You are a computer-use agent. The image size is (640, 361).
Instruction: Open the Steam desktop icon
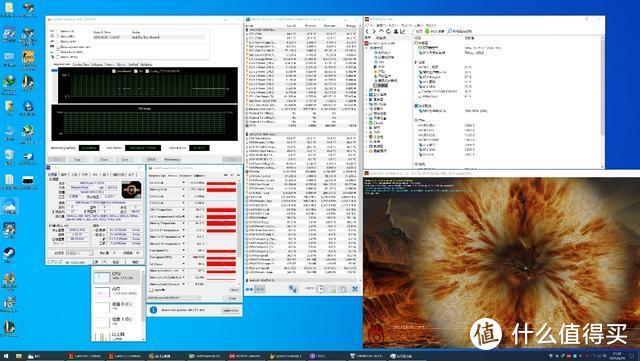(9, 253)
